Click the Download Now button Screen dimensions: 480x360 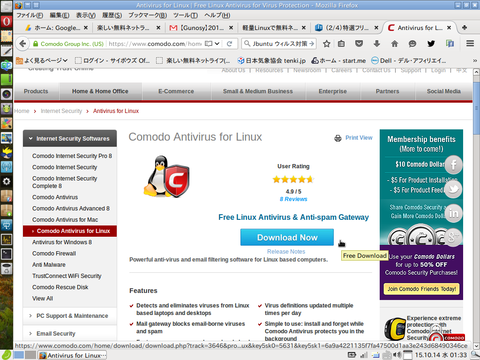click(287, 237)
